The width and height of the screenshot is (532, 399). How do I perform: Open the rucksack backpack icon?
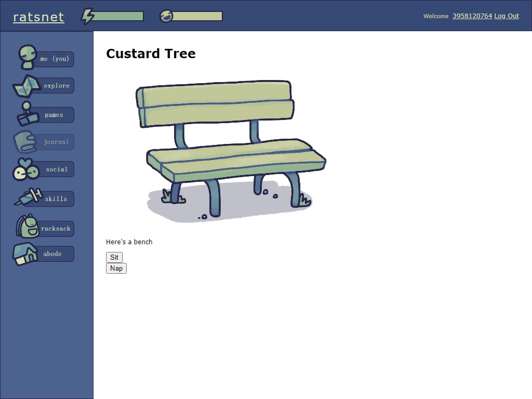point(27,227)
